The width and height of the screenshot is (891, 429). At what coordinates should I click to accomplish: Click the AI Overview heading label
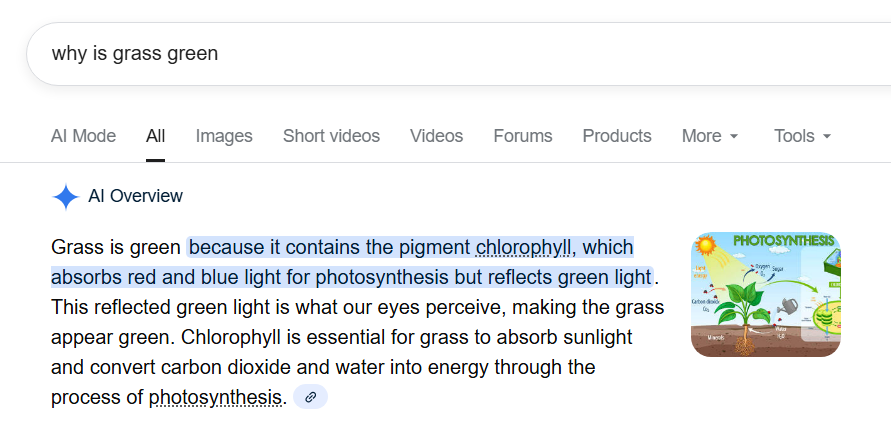(x=135, y=197)
